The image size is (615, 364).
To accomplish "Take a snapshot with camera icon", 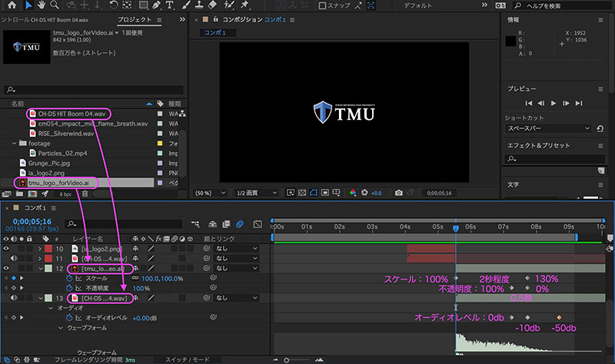I will [398, 193].
